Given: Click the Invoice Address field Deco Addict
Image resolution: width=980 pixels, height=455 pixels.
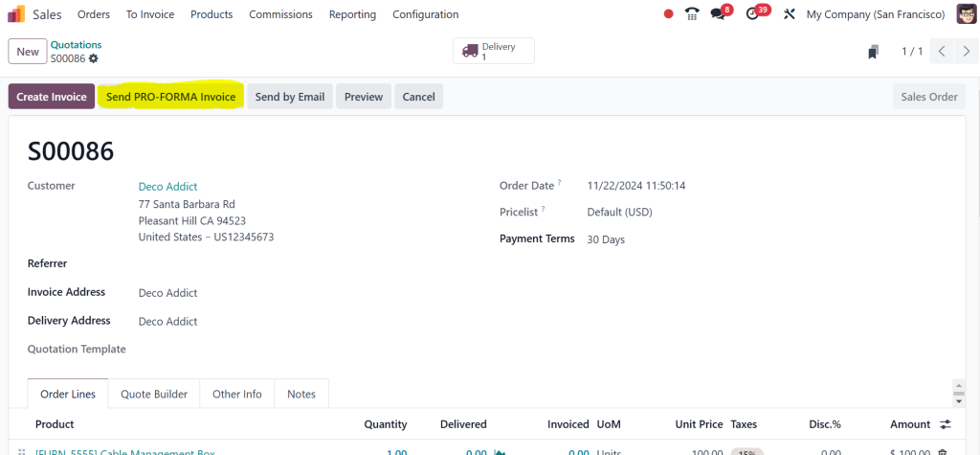Looking at the screenshot, I should coord(167,293).
